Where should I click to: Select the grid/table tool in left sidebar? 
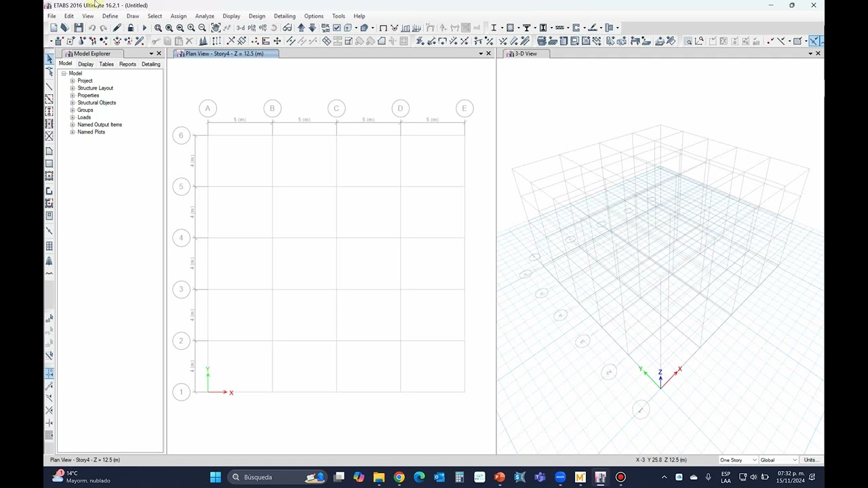pos(49,246)
